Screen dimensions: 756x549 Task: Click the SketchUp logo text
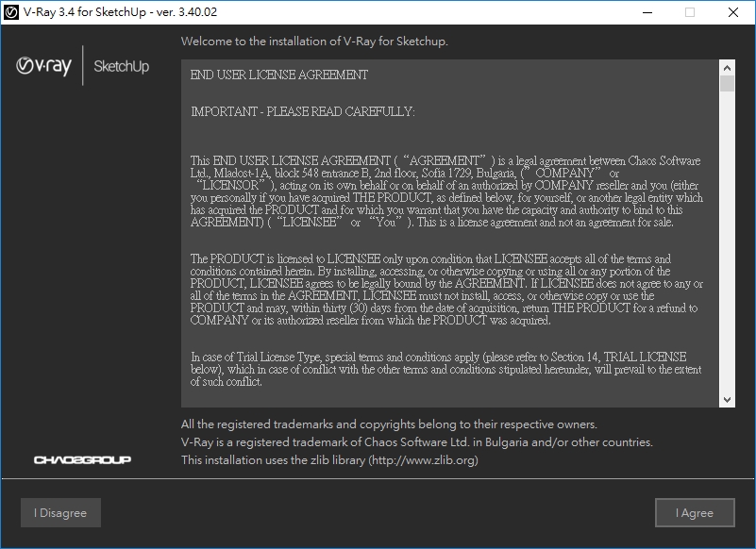tap(122, 66)
